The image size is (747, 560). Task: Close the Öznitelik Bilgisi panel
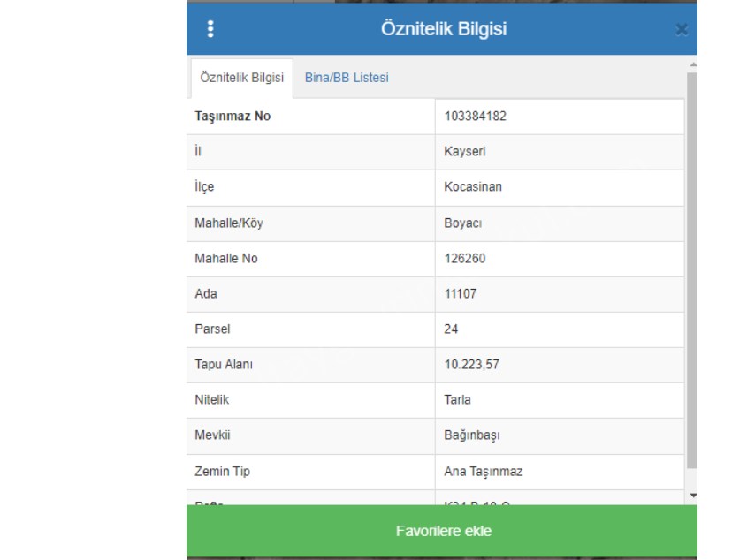[x=682, y=30]
